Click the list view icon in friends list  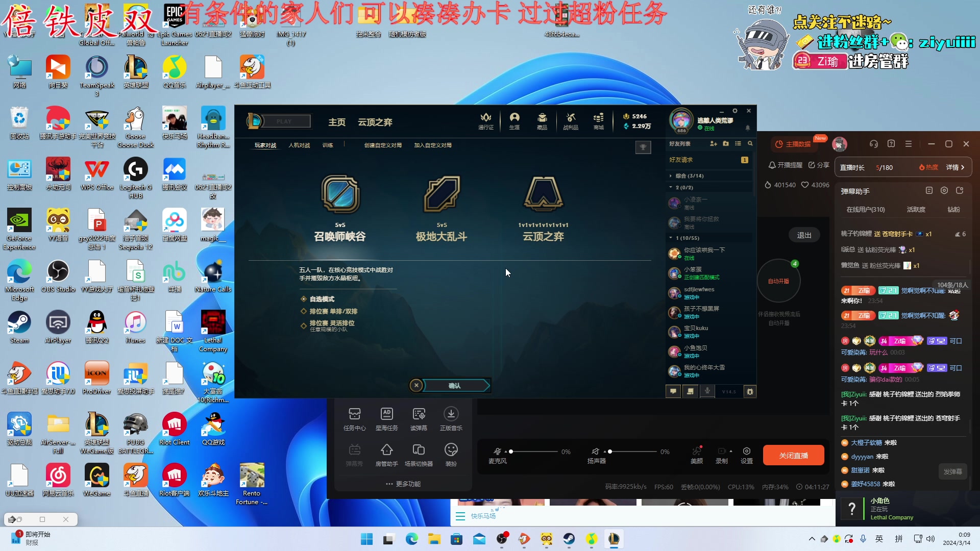click(x=738, y=144)
